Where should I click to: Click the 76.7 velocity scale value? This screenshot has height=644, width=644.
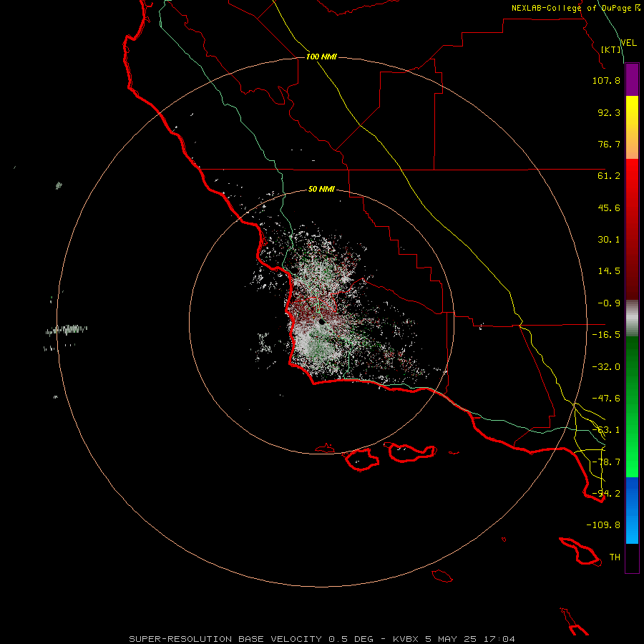tap(609, 144)
